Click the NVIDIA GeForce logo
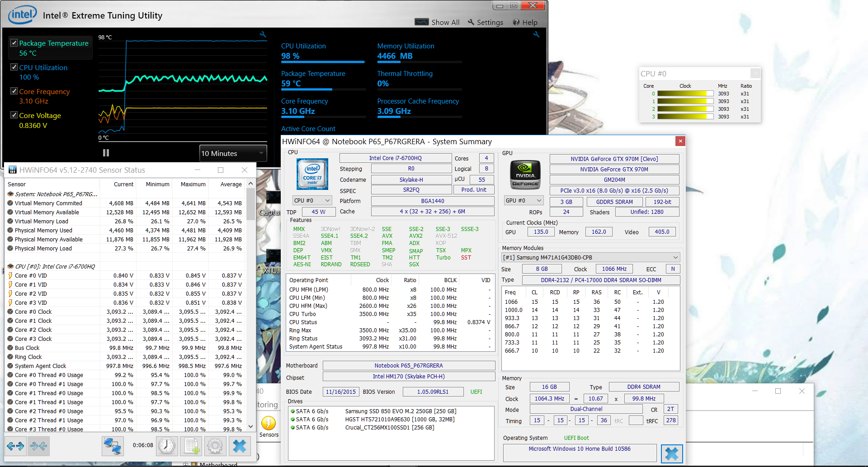The height and width of the screenshot is (467, 868). 525,175
